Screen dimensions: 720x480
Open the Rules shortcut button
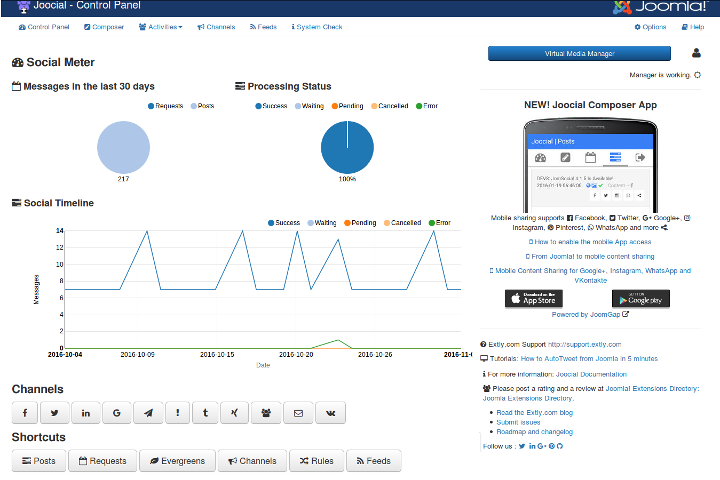pos(316,461)
